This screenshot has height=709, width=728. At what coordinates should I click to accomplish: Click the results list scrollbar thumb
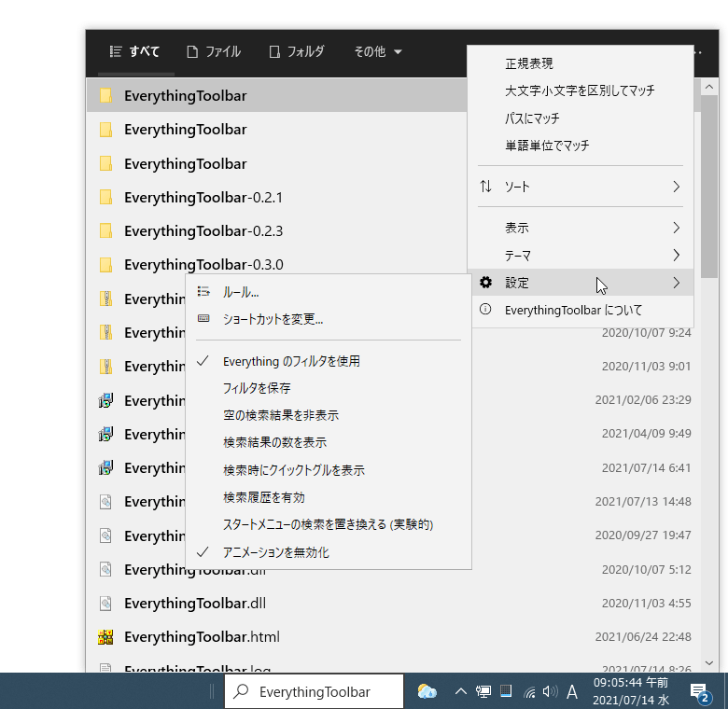[709, 187]
